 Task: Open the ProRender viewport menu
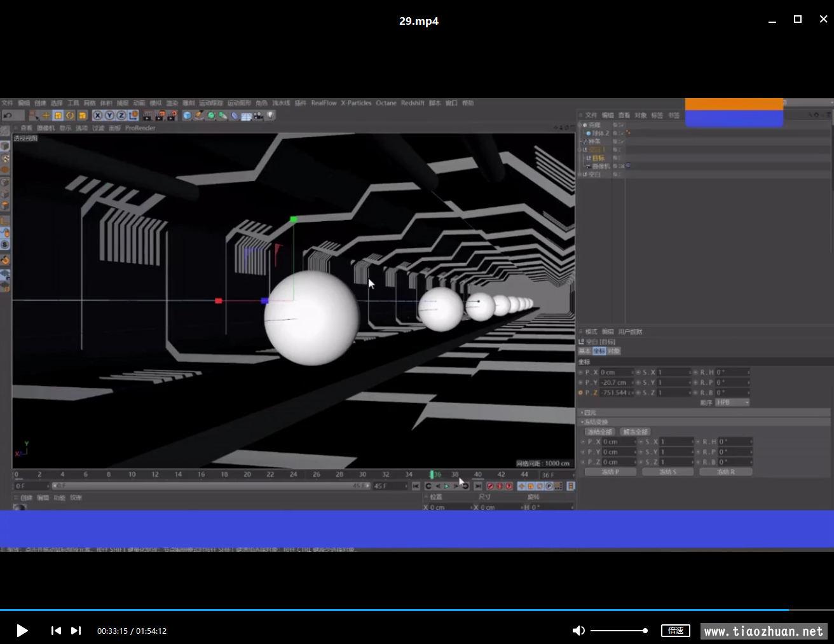coord(140,128)
